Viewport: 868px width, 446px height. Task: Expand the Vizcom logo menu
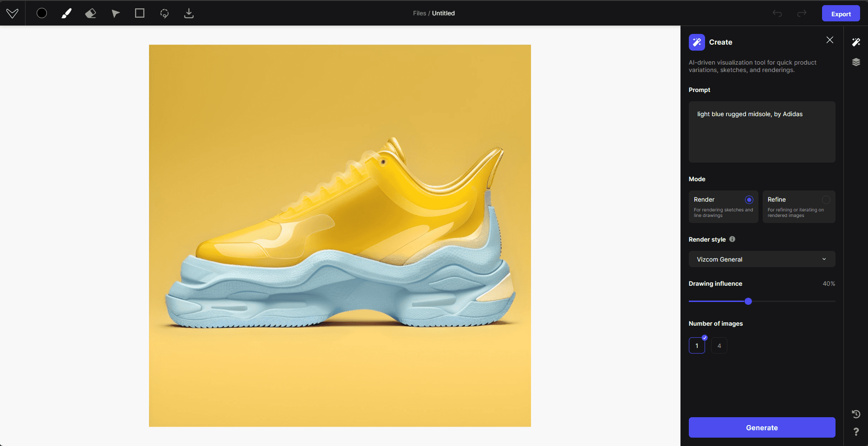[x=13, y=13]
